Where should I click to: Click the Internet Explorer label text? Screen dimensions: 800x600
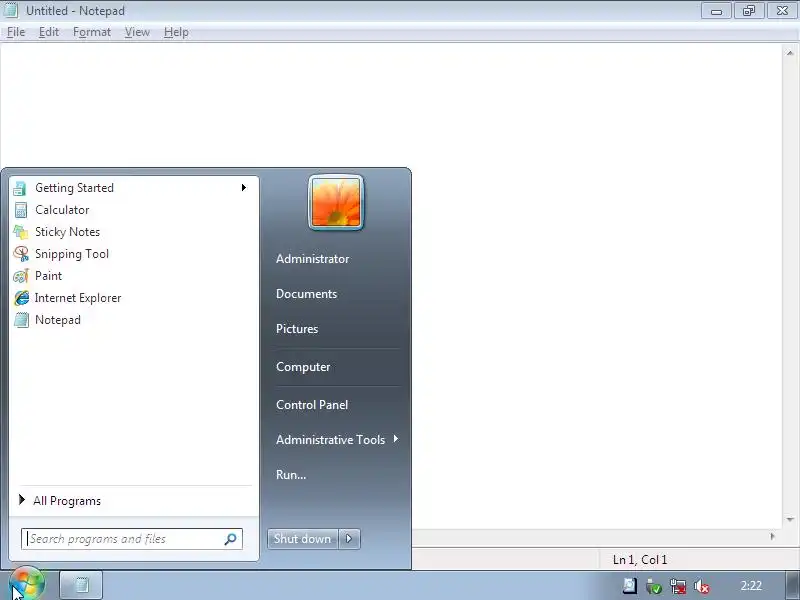click(78, 298)
